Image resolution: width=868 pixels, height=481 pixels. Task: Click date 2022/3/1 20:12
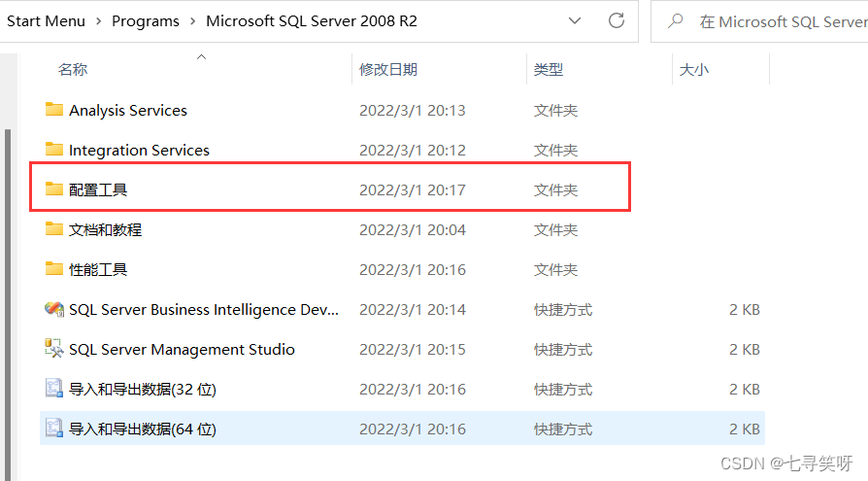[413, 151]
